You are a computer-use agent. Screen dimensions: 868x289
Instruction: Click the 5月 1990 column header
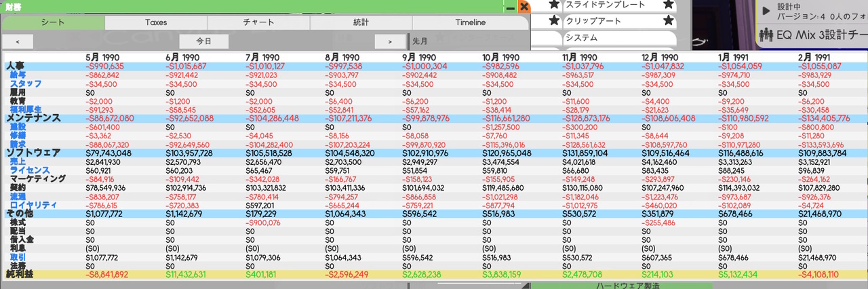[x=103, y=58]
